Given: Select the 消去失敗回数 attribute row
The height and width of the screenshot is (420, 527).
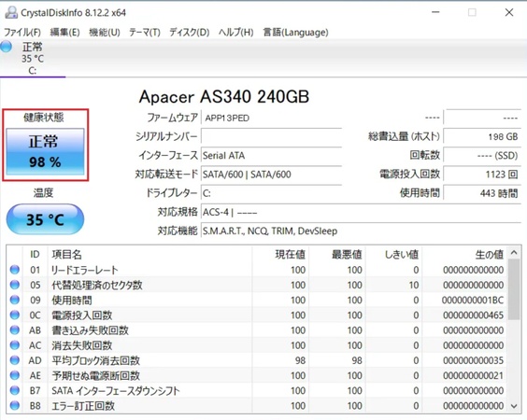Looking at the screenshot, I should pyautogui.click(x=257, y=345).
